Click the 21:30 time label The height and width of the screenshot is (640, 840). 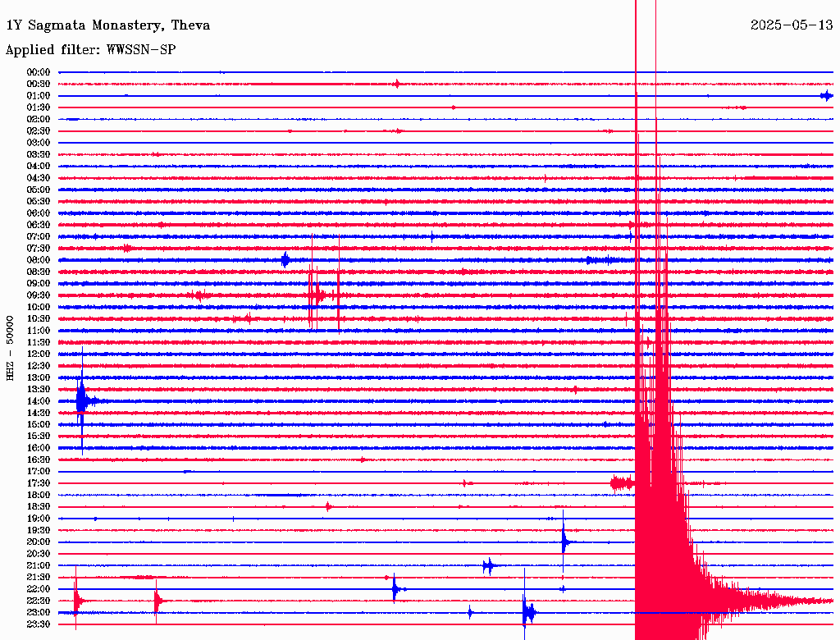coord(39,578)
